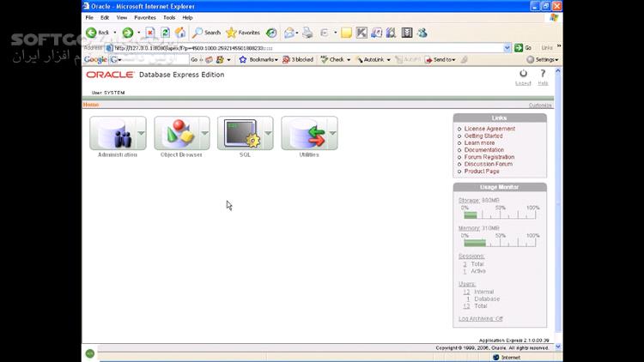This screenshot has width=644, height=362.
Task: Click the Check spelling button
Action: pos(335,59)
